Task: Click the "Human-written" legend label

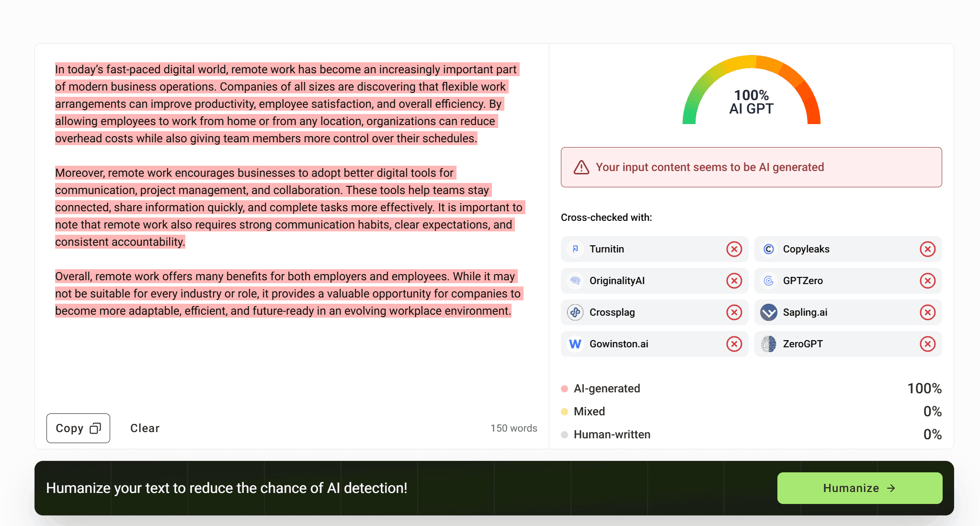Action: (x=612, y=435)
